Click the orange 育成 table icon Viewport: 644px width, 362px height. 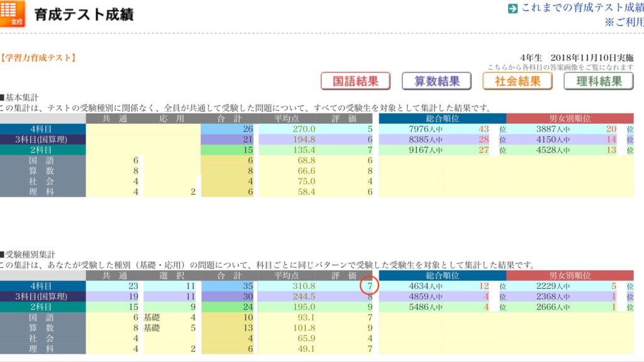[12, 13]
